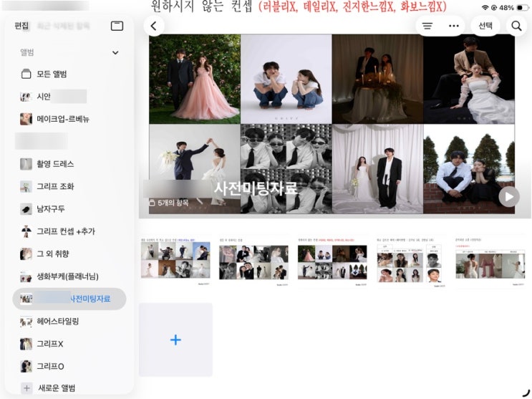Open 모든 앨범 in the sidebar
This screenshot has height=399, width=532.
pos(69,74)
